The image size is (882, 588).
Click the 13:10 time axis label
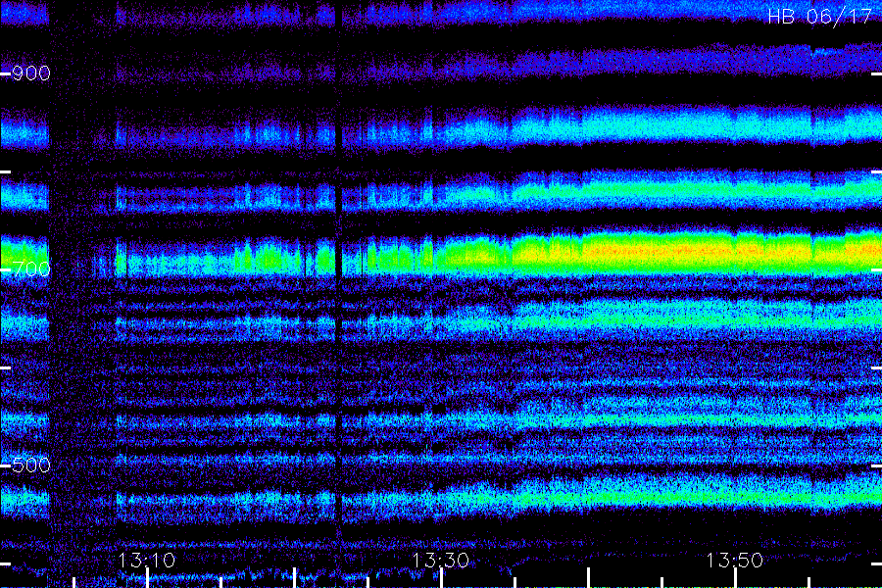[x=147, y=561]
